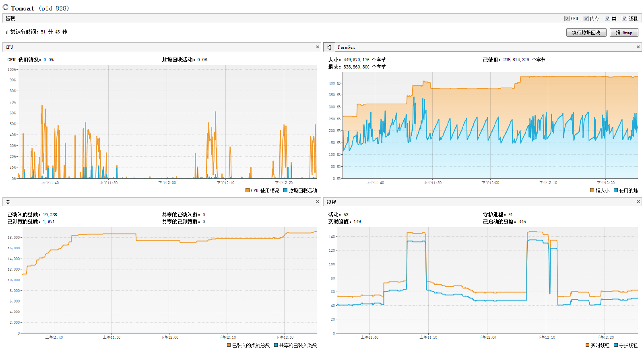Click the orange 实时线程 legend swatch
Viewport: 644px width, 352px height.
(588, 345)
